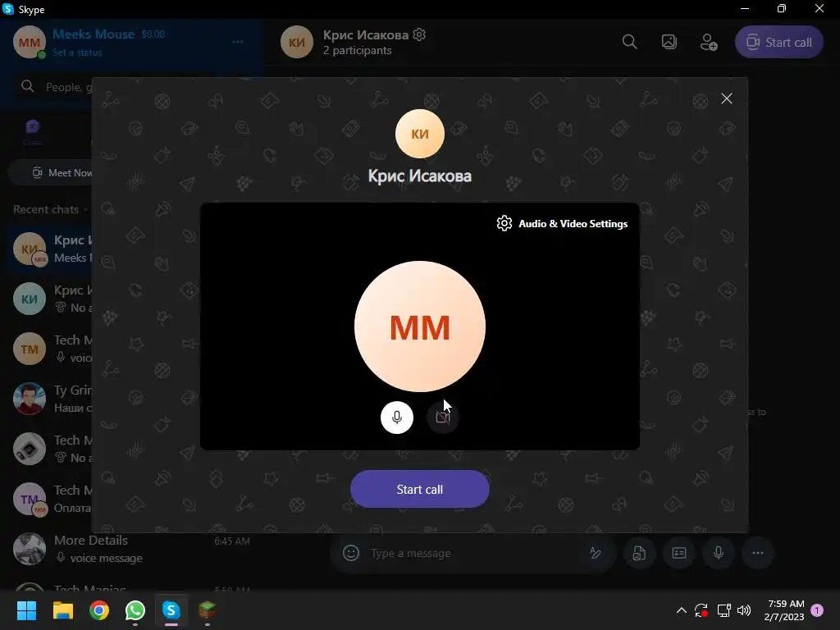Open the volume control in system tray
Screen dimensions: 840x630
(743, 610)
